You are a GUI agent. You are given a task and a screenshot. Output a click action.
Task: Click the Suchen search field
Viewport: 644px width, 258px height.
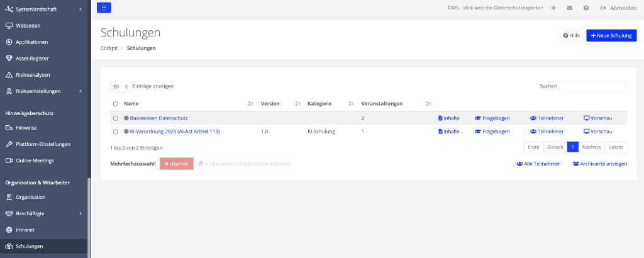[x=592, y=86]
